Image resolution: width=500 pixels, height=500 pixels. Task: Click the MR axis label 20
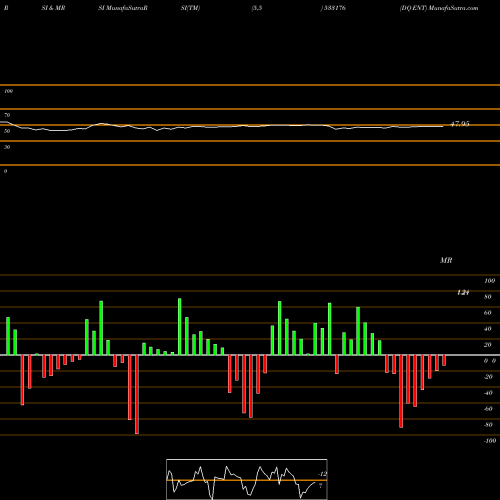tap(488, 345)
